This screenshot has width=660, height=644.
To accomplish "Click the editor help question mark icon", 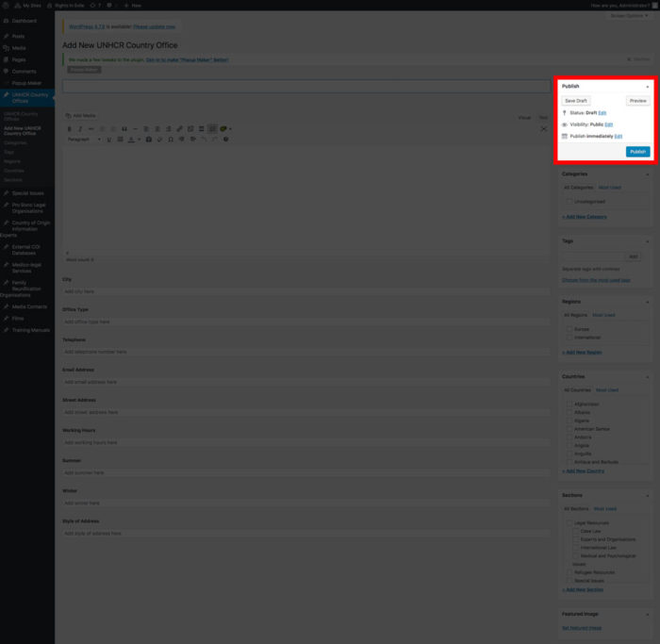I will click(225, 140).
